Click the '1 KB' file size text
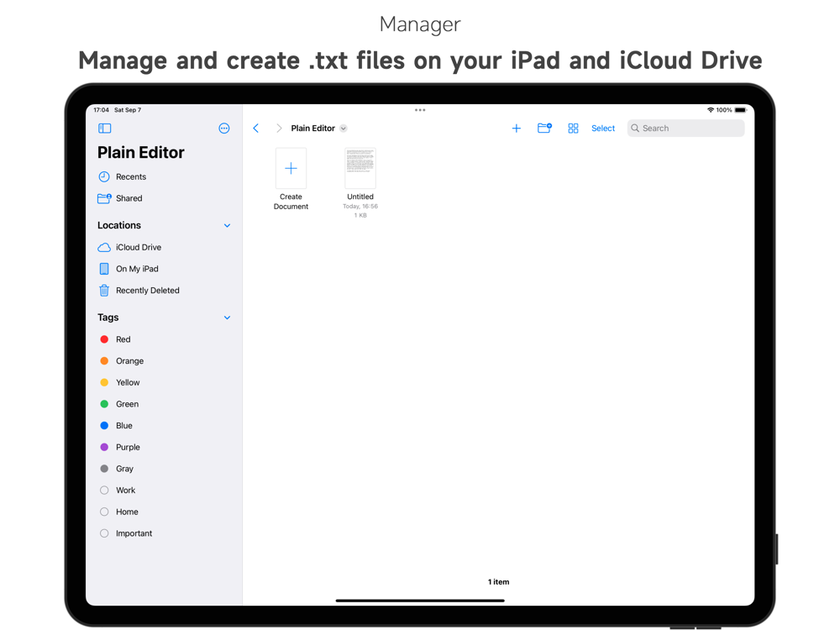Viewport: 840px width, 630px height. pyautogui.click(x=360, y=215)
